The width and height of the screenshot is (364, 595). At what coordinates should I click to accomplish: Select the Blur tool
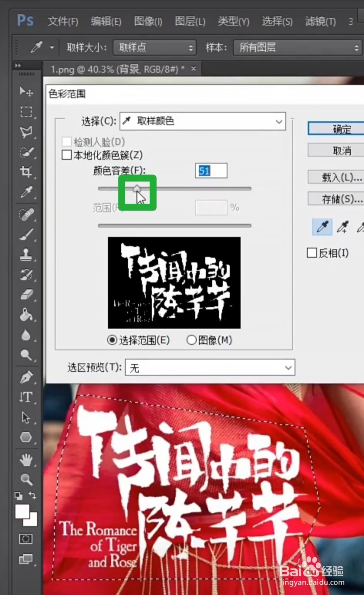26,335
